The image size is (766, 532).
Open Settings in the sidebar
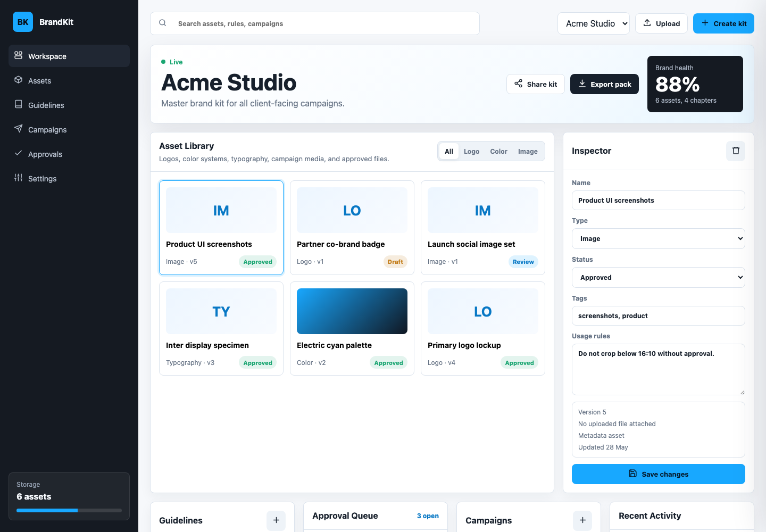[x=69, y=178]
